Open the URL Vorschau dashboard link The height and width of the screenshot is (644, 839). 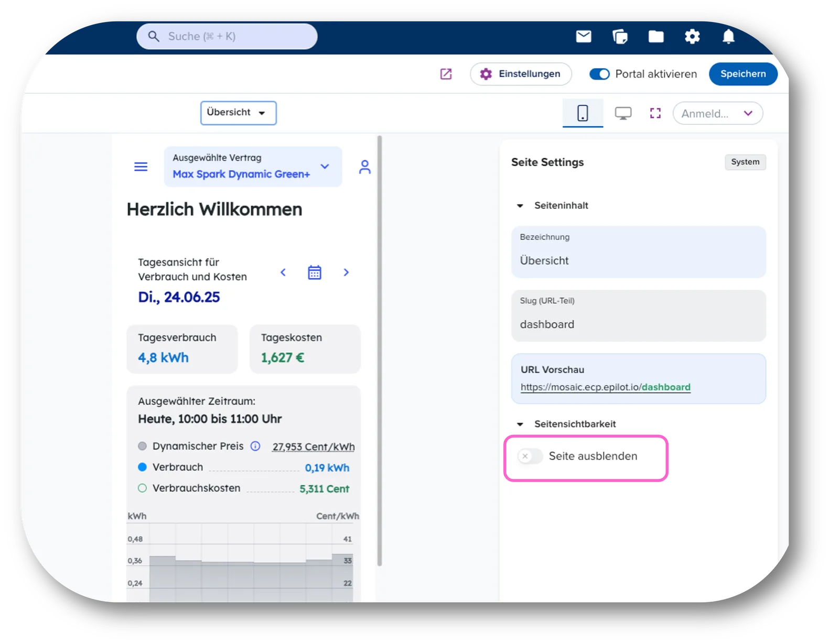[x=606, y=387]
